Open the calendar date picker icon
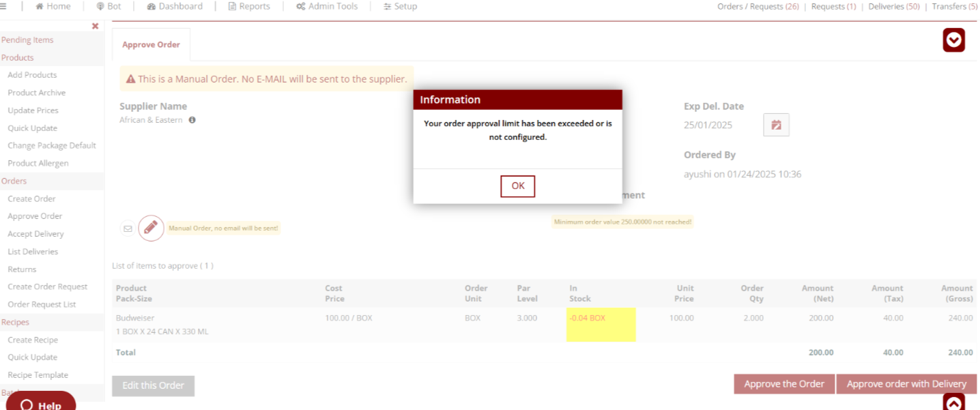 pos(776,125)
